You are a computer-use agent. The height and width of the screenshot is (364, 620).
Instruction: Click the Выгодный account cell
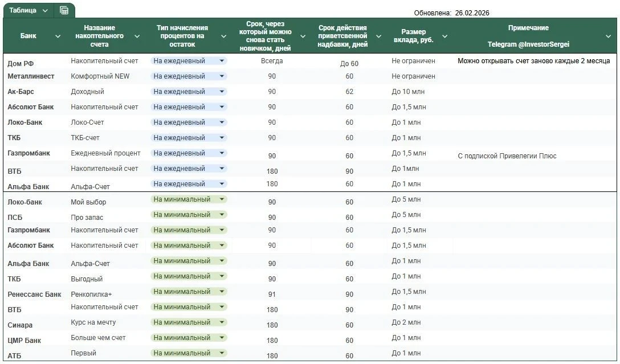tap(87, 279)
